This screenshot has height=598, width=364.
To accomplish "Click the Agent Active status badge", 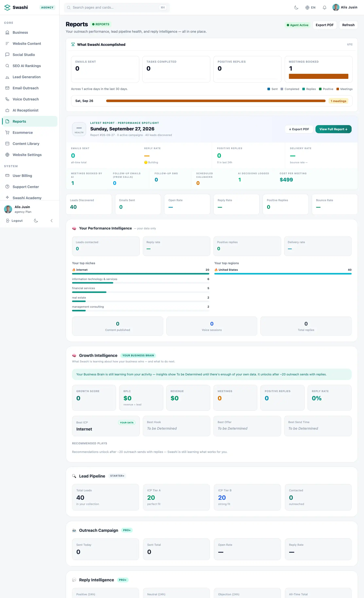I will (297, 25).
